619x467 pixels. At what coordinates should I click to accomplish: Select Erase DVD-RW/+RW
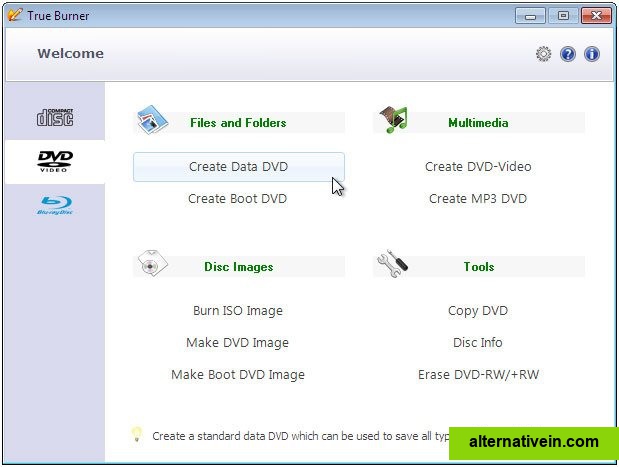point(478,375)
